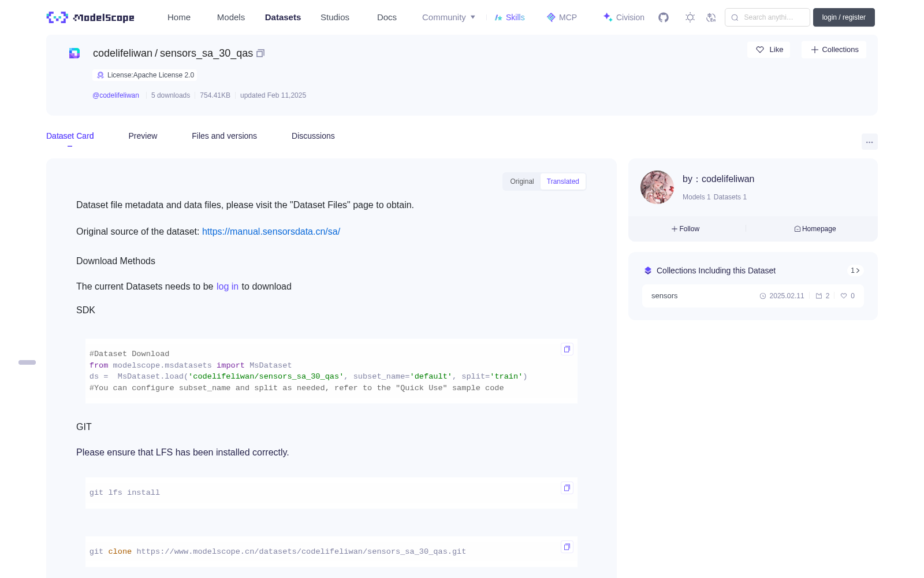Show the Original dataset card text
This screenshot has width=924, height=578.
click(x=522, y=181)
